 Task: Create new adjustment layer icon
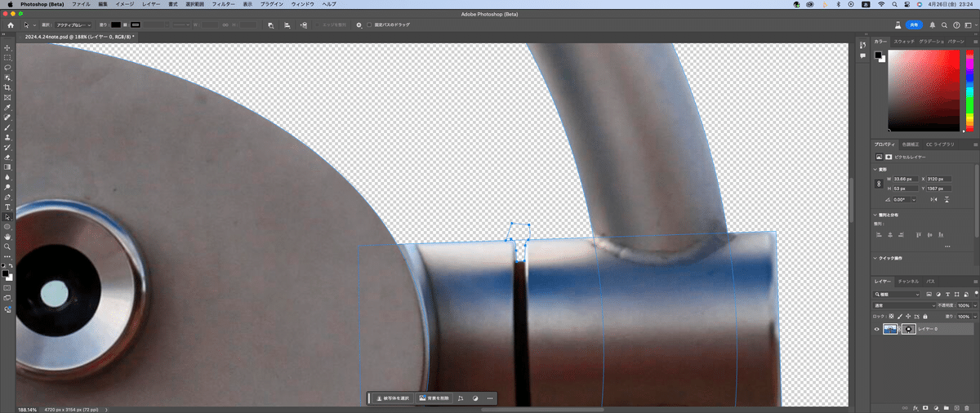coord(936,407)
